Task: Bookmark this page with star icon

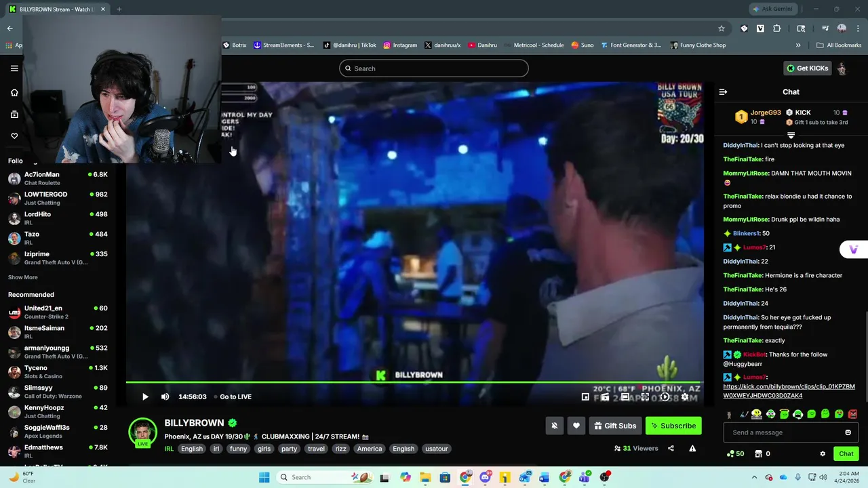Action: coord(722,28)
